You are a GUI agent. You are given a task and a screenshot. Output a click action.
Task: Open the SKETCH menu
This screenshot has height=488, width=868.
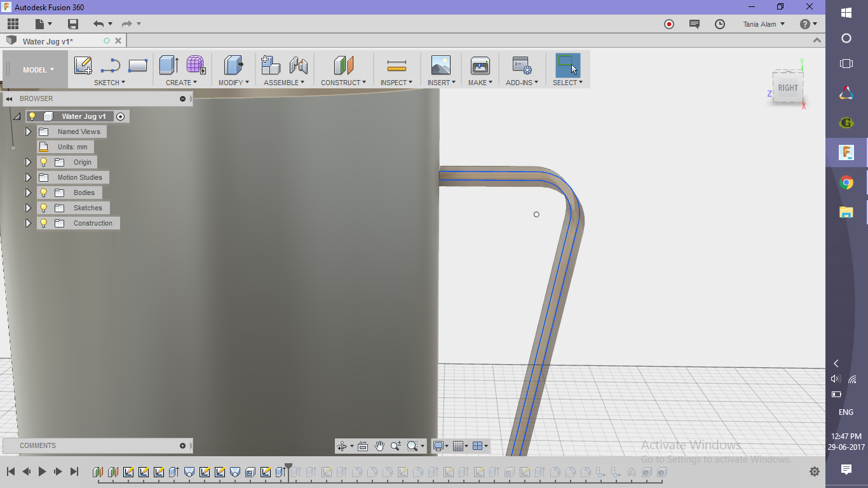109,83
